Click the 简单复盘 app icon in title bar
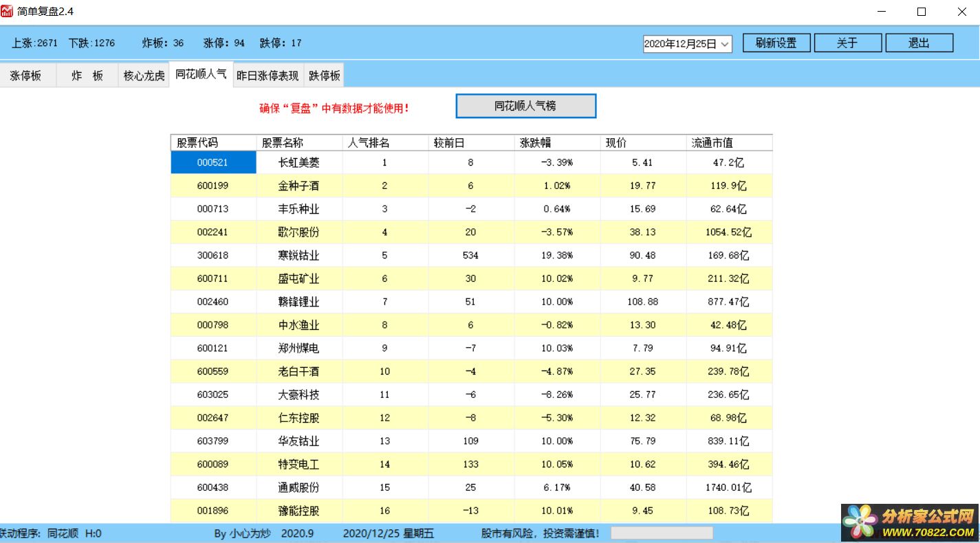Screen dimensions: 980x543 [x=8, y=12]
